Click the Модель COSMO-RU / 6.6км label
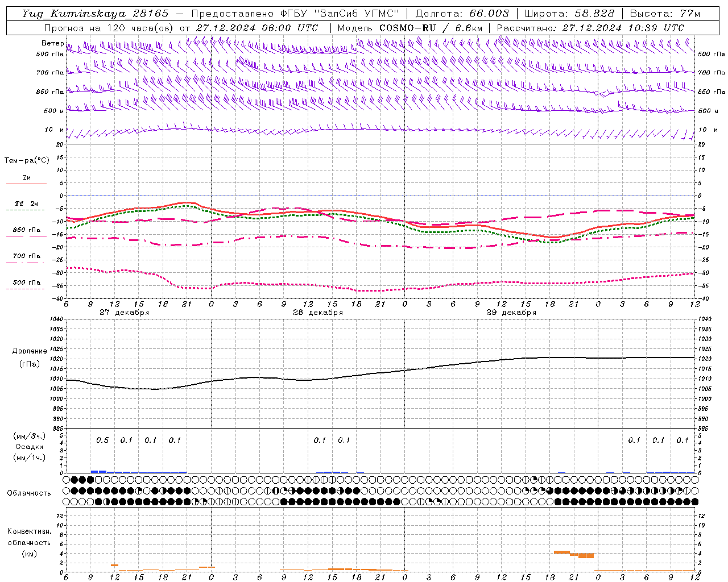The image size is (728, 582). [x=409, y=28]
